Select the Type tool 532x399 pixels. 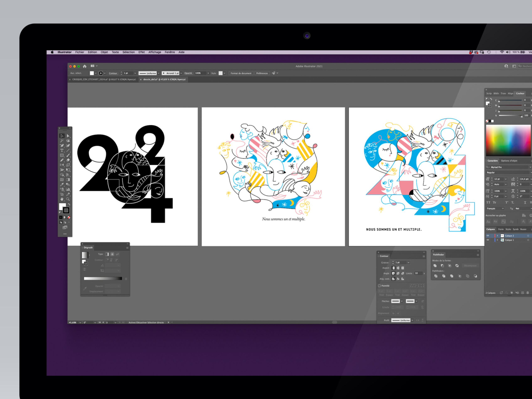(62, 150)
